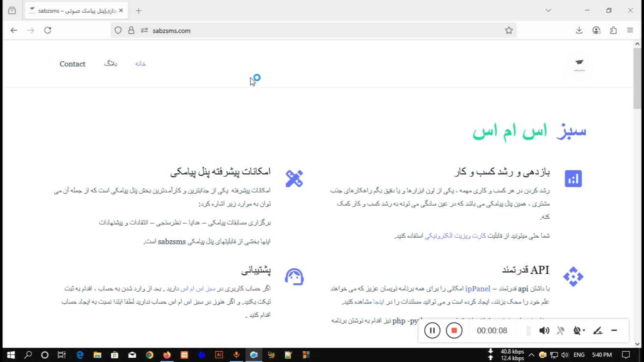Open the ipPanel link

click(x=478, y=289)
